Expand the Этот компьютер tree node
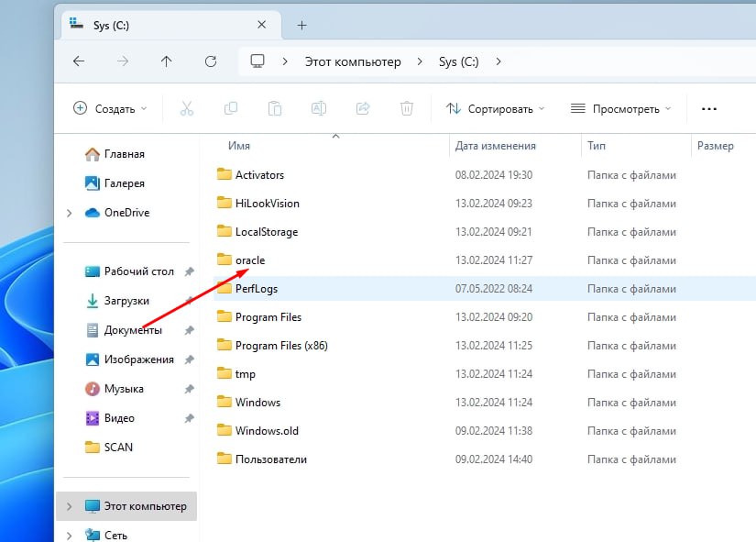Screen dimensions: 756x542 (x=69, y=506)
